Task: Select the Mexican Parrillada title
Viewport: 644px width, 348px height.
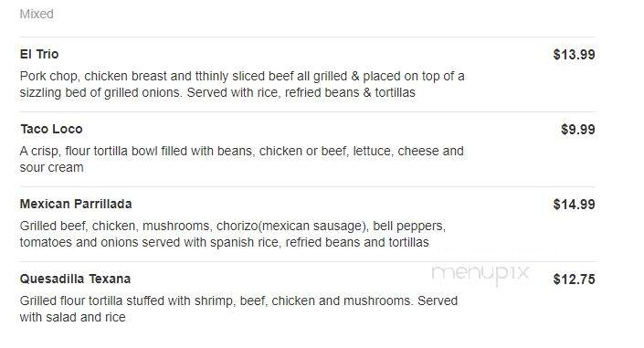Action: (x=76, y=204)
